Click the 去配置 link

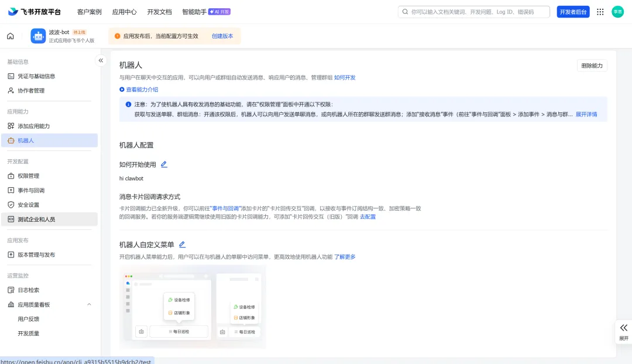(367, 217)
